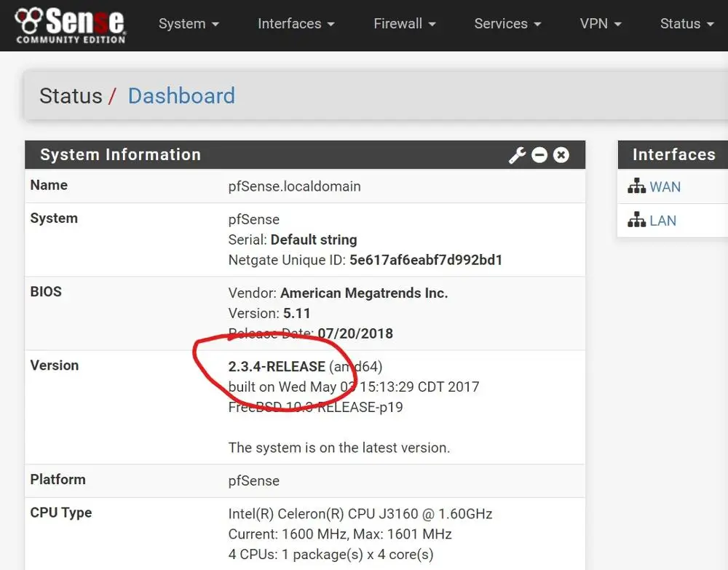
Task: Open the Interfaces dropdown menu
Action: 296,24
